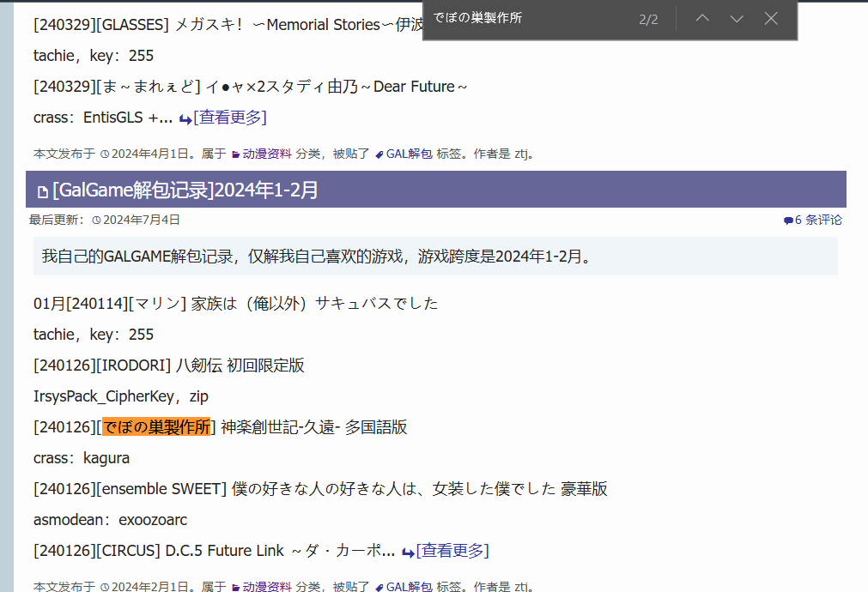Expand 查看更多 after crass: EntisGLS
The image size is (868, 592).
pyautogui.click(x=229, y=118)
